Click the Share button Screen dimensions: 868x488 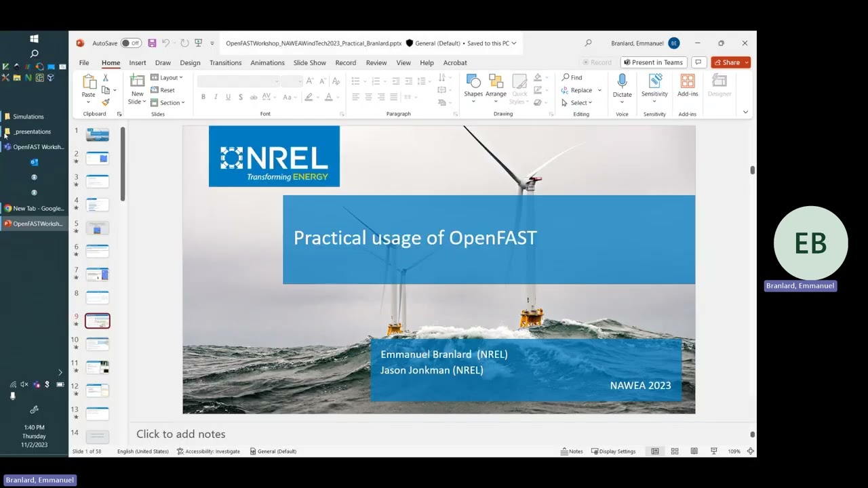tap(730, 62)
